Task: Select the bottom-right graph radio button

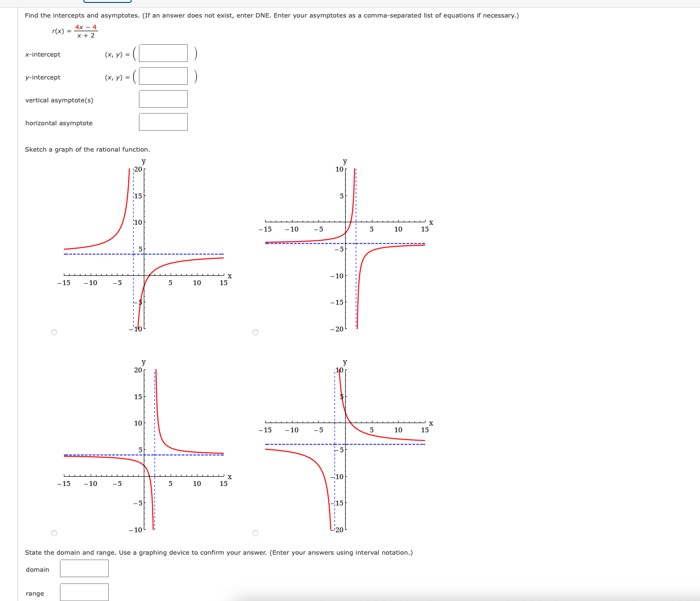Action: (255, 532)
